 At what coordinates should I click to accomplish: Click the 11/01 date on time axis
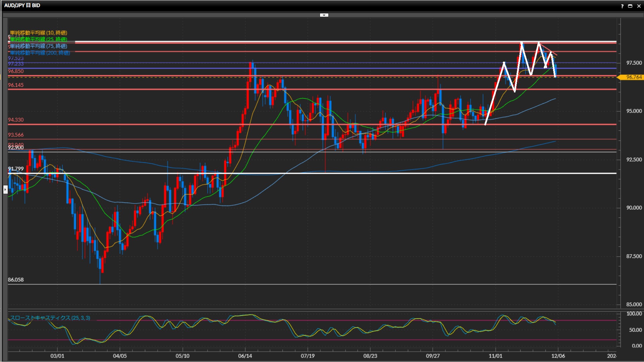click(495, 356)
